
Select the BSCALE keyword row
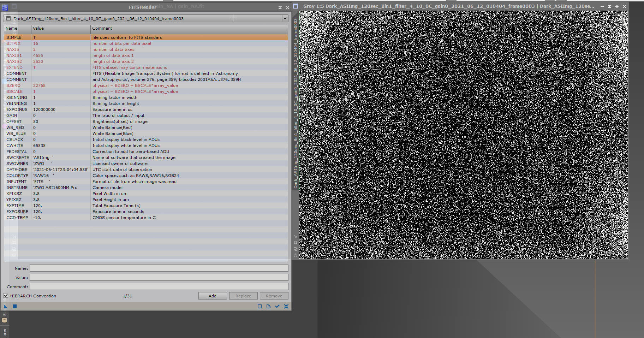pyautogui.click(x=146, y=91)
